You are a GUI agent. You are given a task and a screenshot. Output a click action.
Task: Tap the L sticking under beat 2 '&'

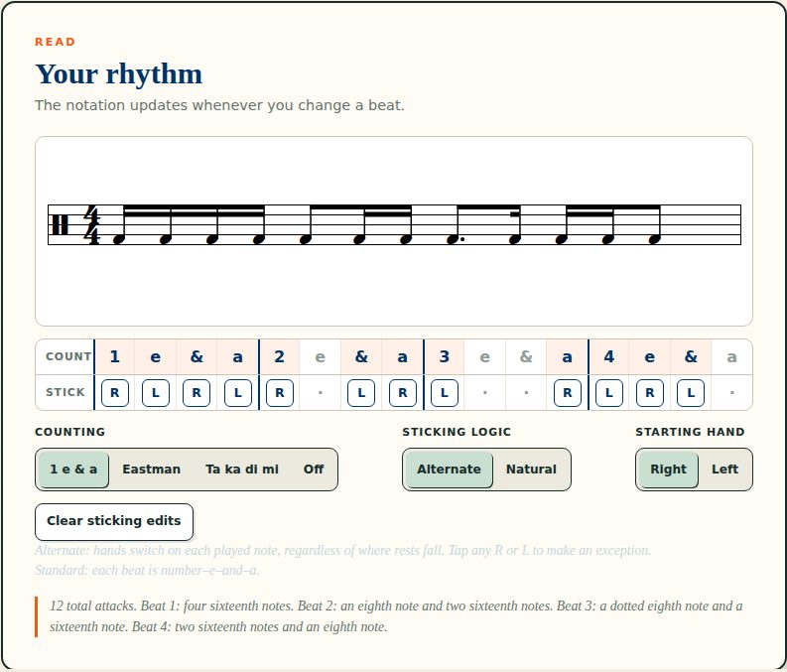coord(361,393)
